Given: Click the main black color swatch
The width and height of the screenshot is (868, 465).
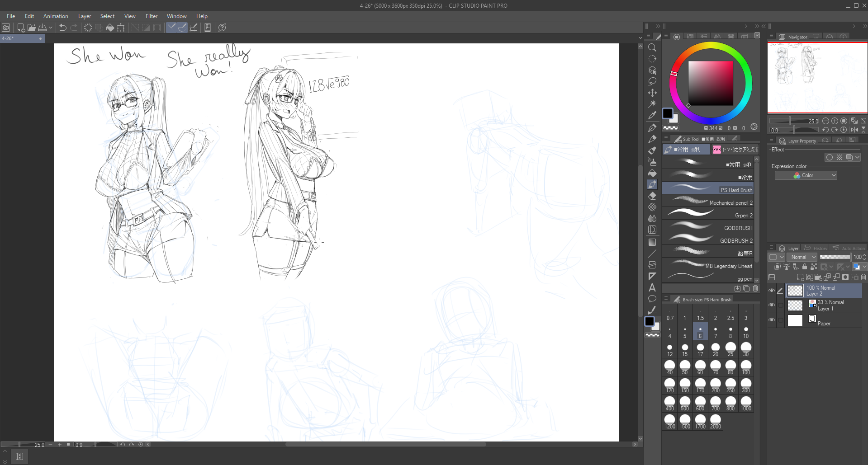Looking at the screenshot, I should pos(668,113).
